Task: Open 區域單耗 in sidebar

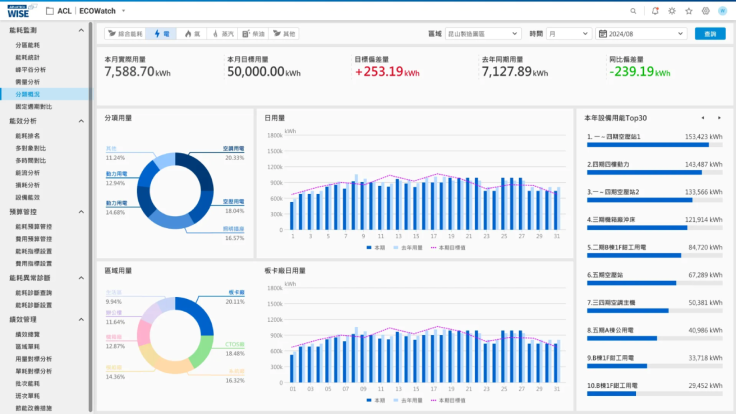Action: click(28, 346)
